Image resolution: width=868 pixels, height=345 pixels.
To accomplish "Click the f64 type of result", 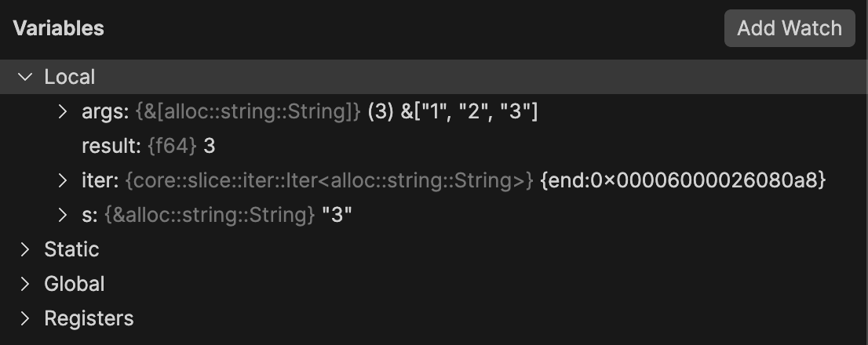I will pyautogui.click(x=173, y=146).
